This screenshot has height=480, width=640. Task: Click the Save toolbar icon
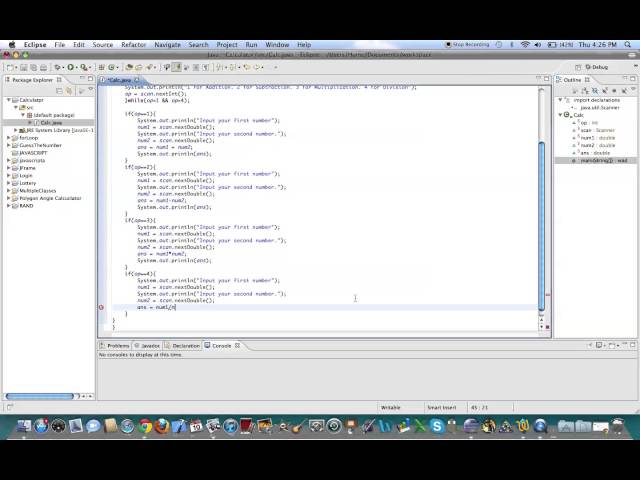point(23,67)
